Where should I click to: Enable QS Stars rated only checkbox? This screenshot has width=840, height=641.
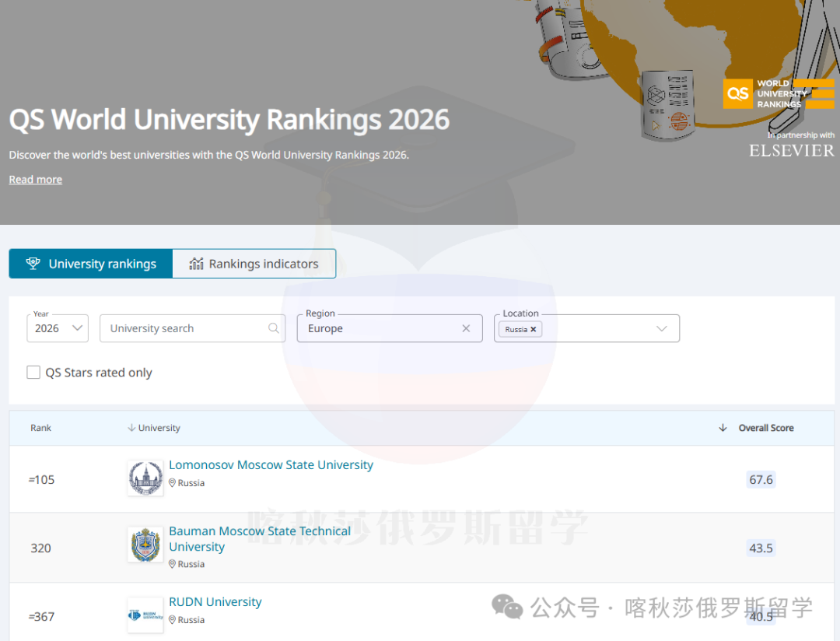(33, 372)
